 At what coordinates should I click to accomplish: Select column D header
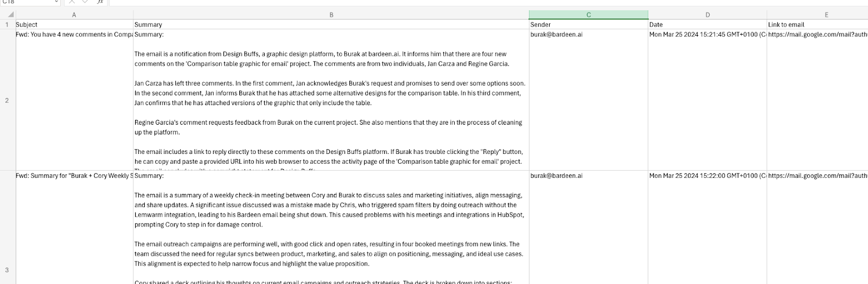tap(707, 15)
